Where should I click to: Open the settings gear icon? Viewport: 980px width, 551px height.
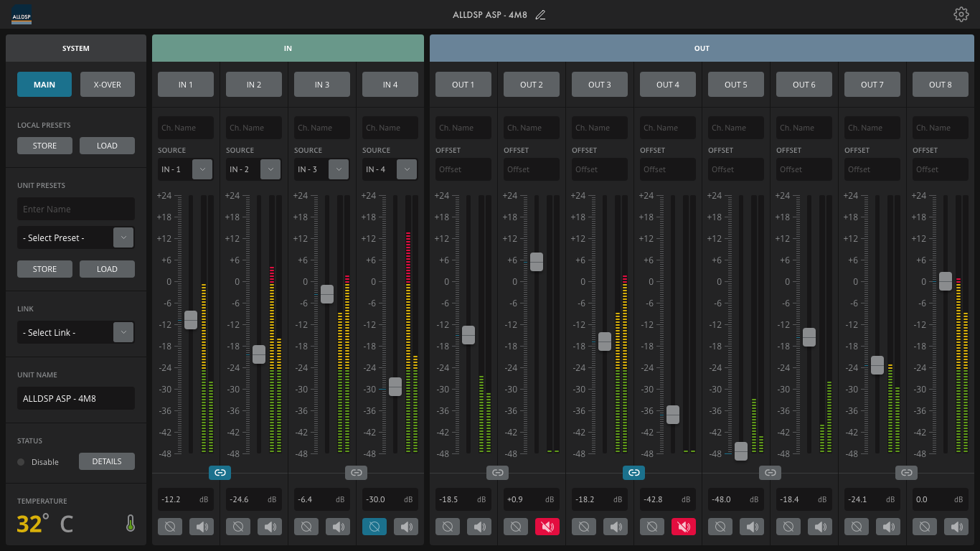pos(961,14)
